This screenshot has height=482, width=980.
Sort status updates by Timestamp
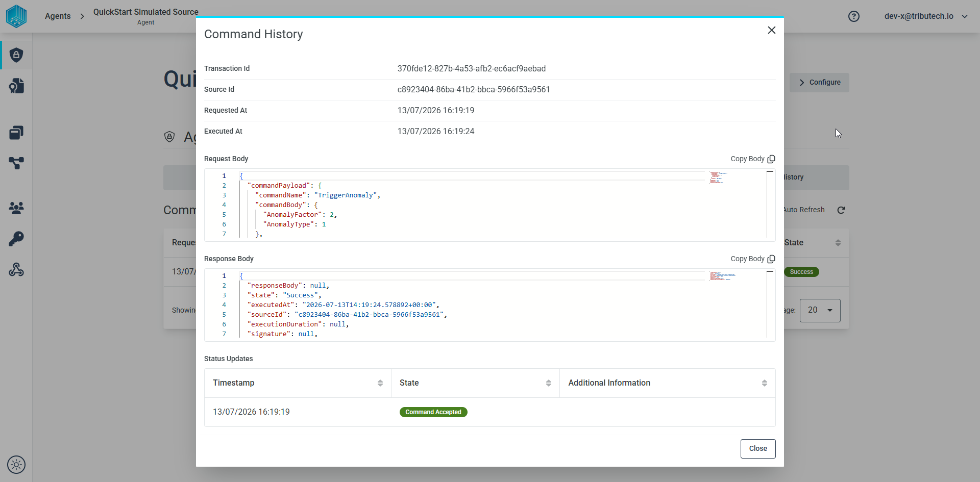(380, 383)
